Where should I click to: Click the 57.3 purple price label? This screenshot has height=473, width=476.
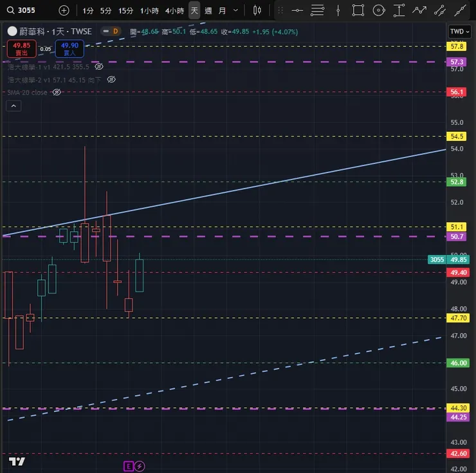pos(457,62)
